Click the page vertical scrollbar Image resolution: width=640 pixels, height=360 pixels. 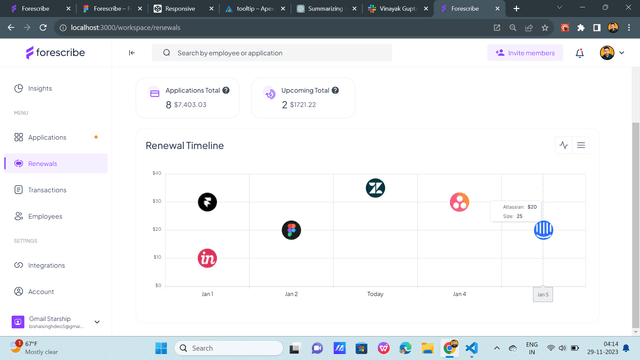coord(636,224)
